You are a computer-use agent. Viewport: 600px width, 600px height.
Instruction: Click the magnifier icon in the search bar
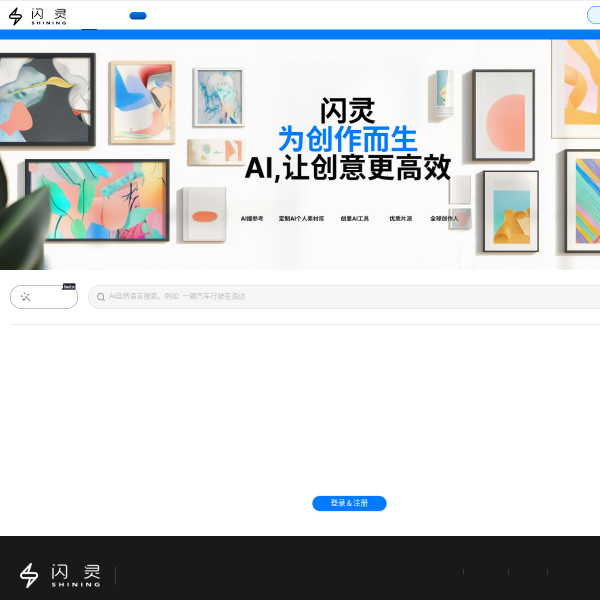101,297
